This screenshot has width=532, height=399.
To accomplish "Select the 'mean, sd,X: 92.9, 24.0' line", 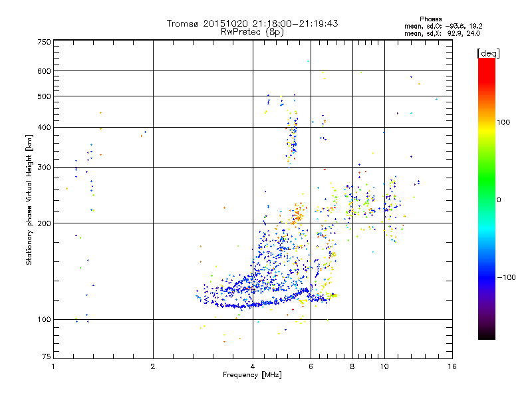I will point(442,33).
